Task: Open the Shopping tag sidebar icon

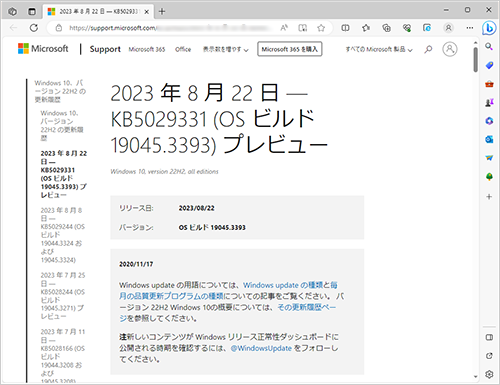Action: 489,65
